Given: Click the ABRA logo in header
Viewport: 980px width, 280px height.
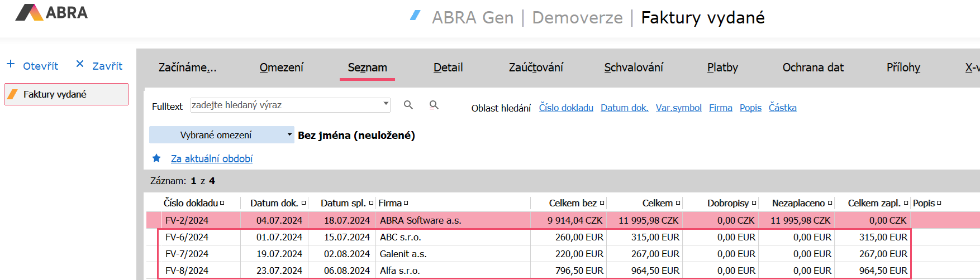Looking at the screenshot, I should 51,13.
